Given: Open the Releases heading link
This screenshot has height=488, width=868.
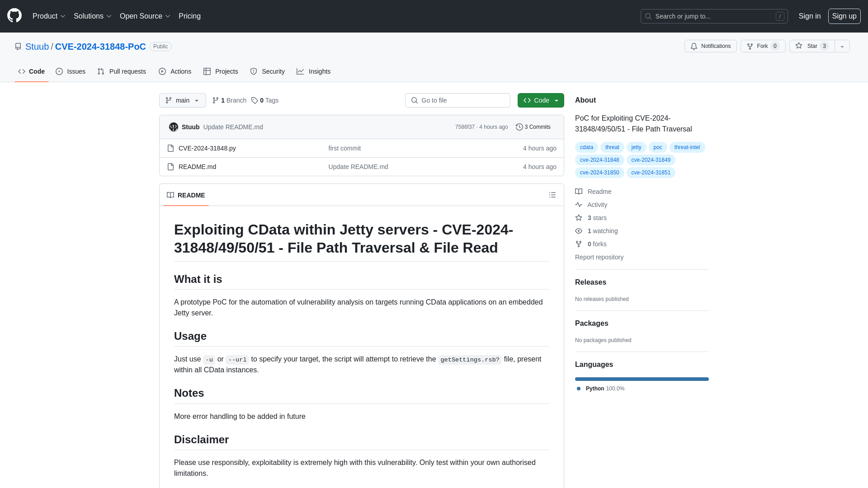Looking at the screenshot, I should 590,282.
